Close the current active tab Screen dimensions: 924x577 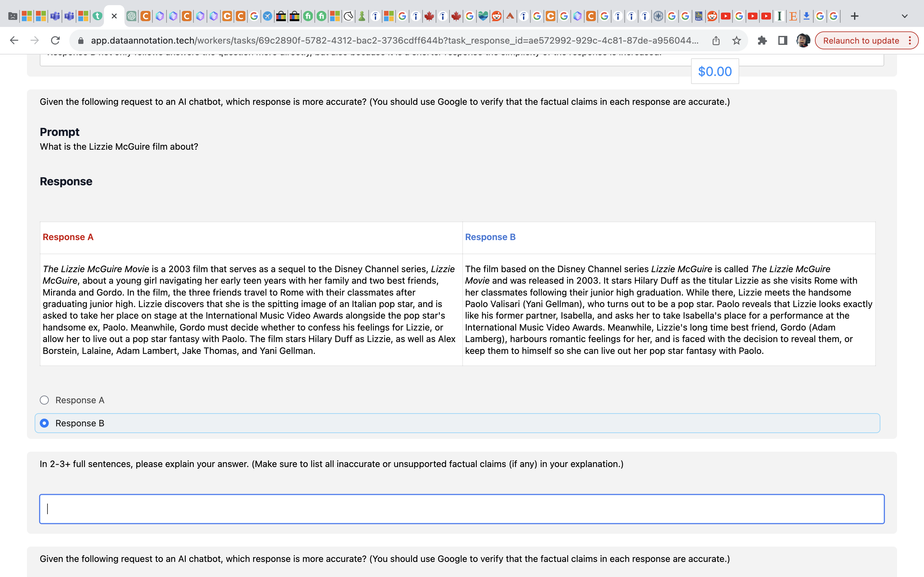click(x=114, y=16)
